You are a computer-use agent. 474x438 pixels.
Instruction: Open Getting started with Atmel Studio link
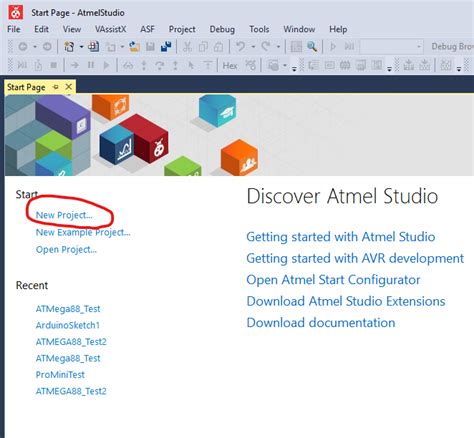(x=341, y=237)
